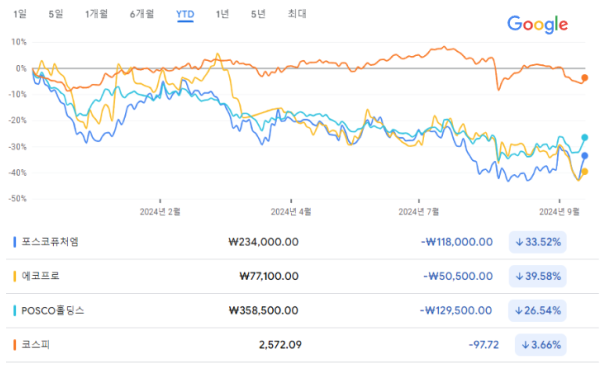
Task: Select the 1일 time range tab
Action: (x=20, y=14)
